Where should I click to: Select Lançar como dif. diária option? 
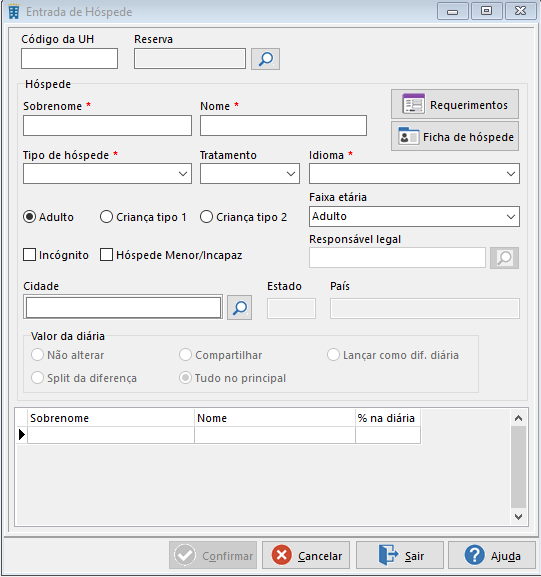pos(333,355)
